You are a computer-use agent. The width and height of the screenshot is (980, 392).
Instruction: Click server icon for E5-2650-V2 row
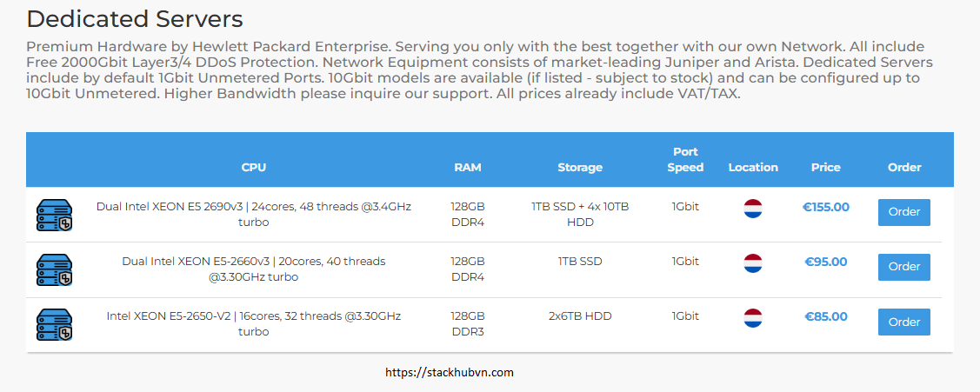point(55,325)
